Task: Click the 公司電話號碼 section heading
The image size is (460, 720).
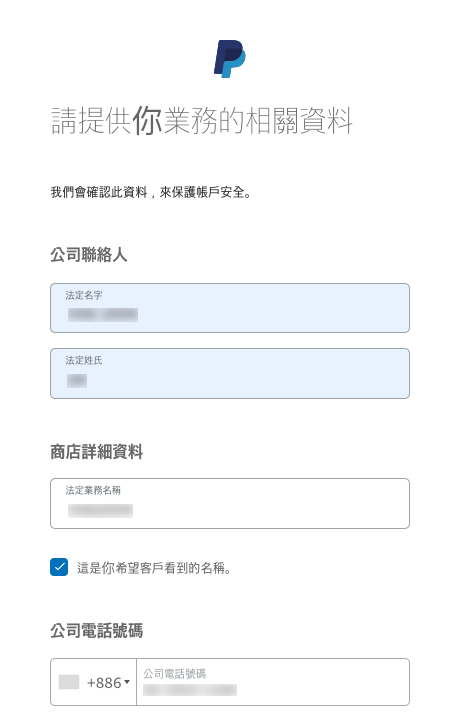Action: pyautogui.click(x=96, y=630)
